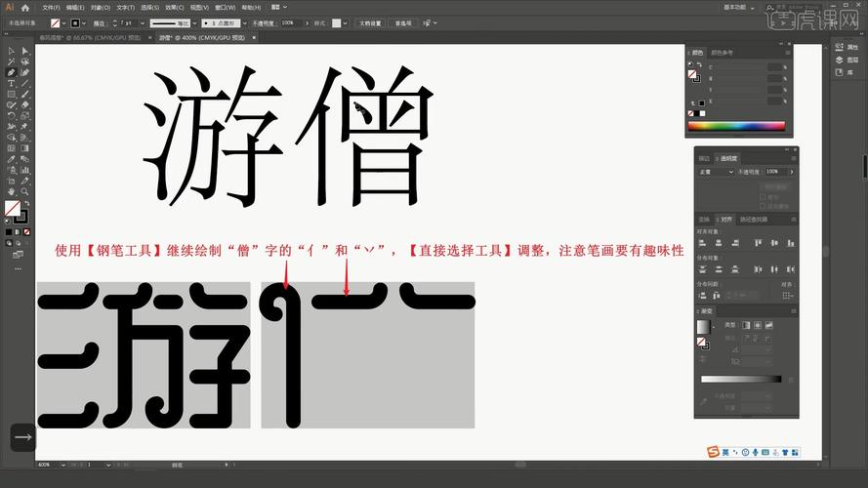Set paint mode to None in toolbar
Viewport: 868px width, 488px height.
(x=26, y=232)
